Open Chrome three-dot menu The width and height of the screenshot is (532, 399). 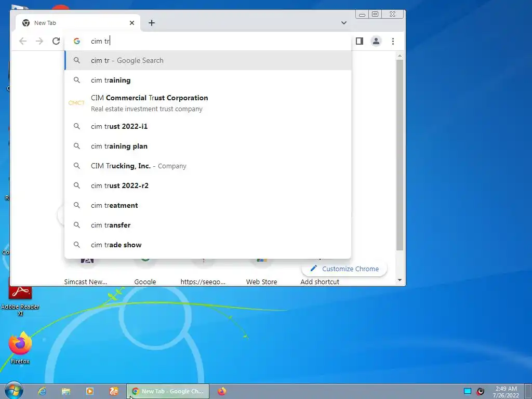click(393, 41)
